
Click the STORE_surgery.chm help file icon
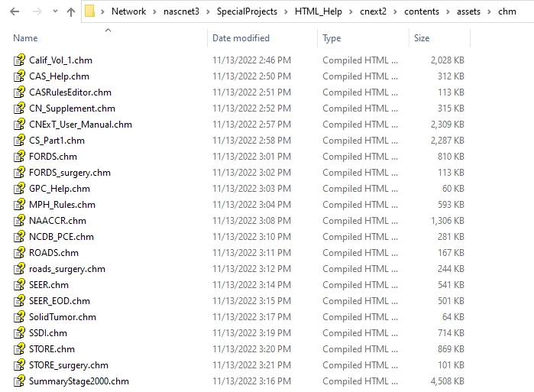tap(19, 364)
